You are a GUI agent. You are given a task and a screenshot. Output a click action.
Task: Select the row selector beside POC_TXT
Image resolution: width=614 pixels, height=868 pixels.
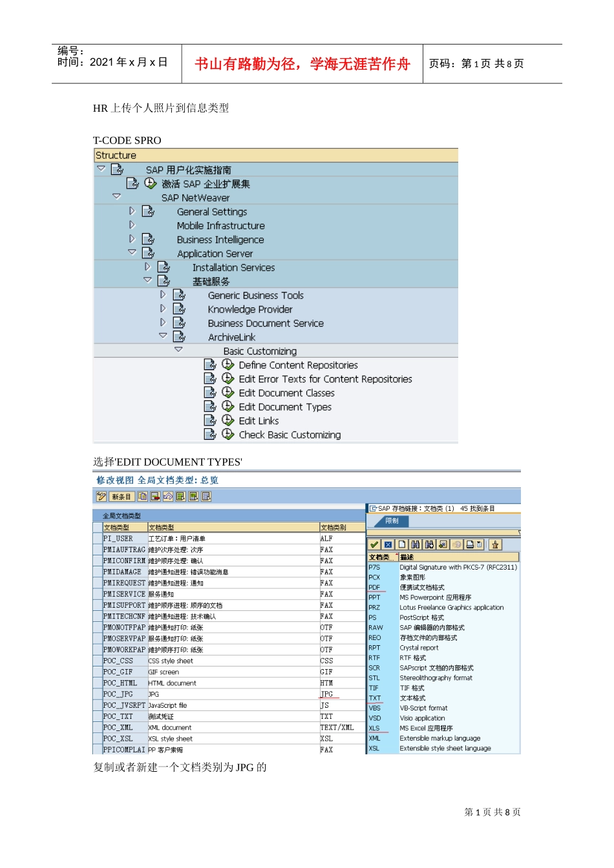(x=98, y=716)
